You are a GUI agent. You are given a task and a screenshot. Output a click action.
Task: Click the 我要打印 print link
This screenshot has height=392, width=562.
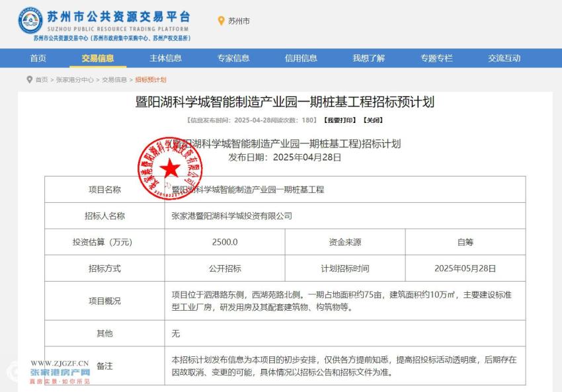340,120
